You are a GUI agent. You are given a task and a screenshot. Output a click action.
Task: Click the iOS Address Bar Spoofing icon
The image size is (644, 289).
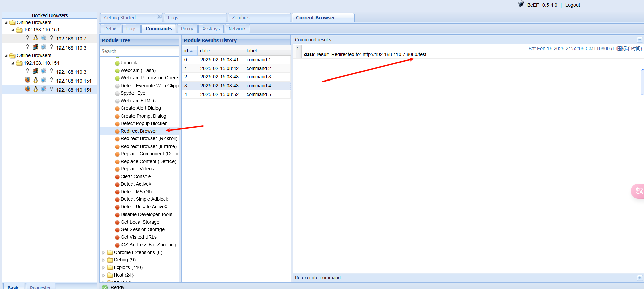click(117, 245)
